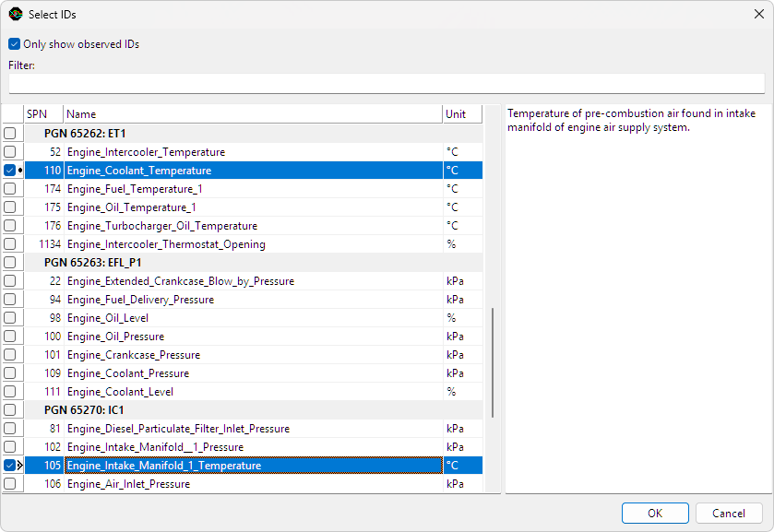The height and width of the screenshot is (532, 774).
Task: Click SPN number 22
Action: 55,281
